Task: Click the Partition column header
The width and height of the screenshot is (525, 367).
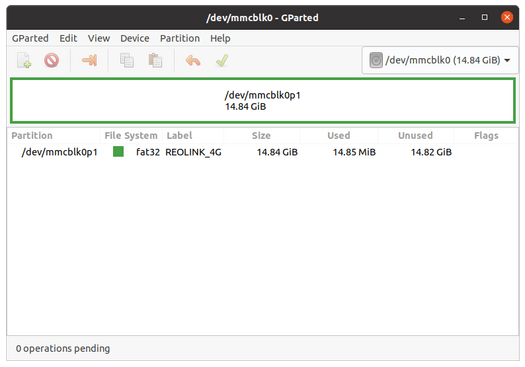Action: tap(54, 136)
